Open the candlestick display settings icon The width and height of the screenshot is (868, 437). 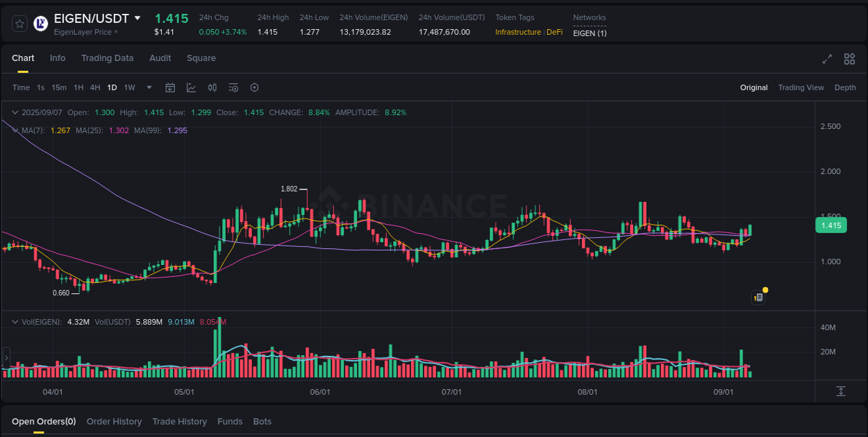click(x=212, y=87)
